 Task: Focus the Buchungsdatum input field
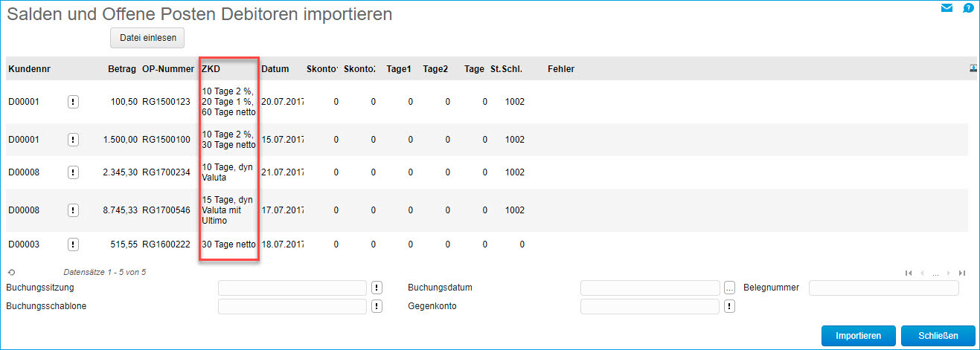click(650, 288)
